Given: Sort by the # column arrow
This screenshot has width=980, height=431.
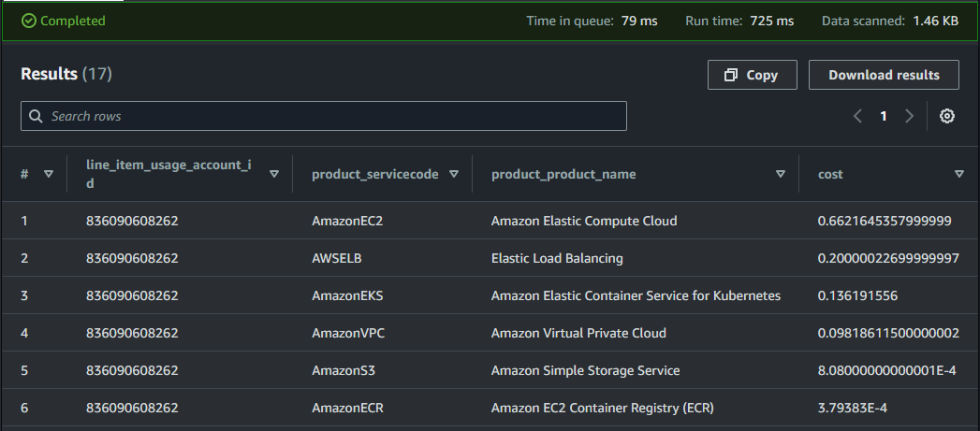Looking at the screenshot, I should pos(49,174).
